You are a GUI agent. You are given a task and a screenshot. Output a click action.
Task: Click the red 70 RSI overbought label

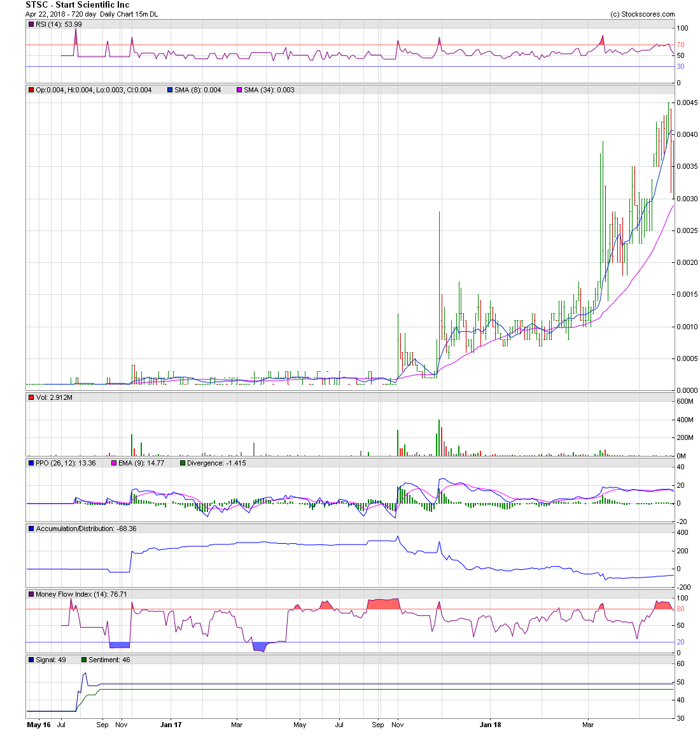(680, 45)
